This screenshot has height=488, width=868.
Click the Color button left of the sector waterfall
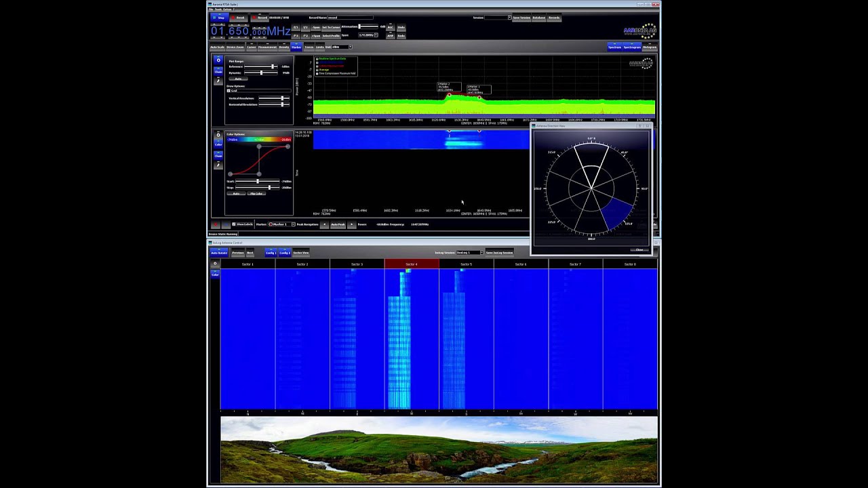215,274
